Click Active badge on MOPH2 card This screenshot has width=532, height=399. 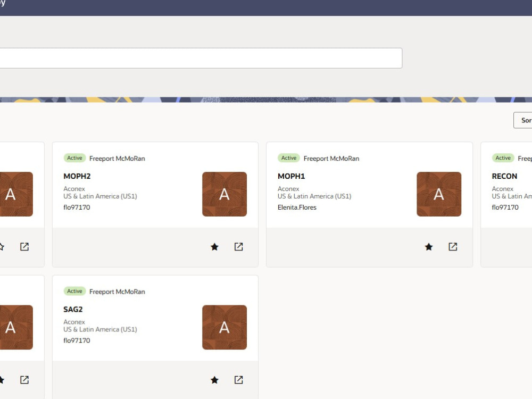click(74, 158)
